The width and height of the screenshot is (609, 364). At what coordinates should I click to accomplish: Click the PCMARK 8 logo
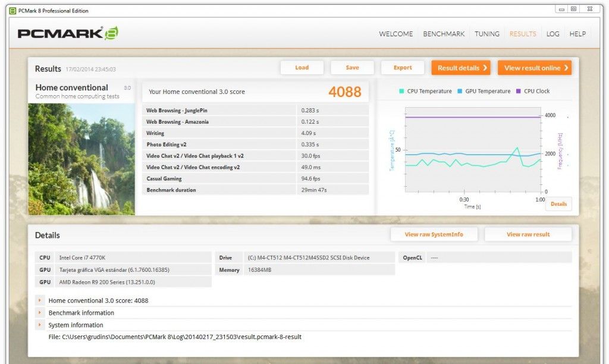[68, 33]
